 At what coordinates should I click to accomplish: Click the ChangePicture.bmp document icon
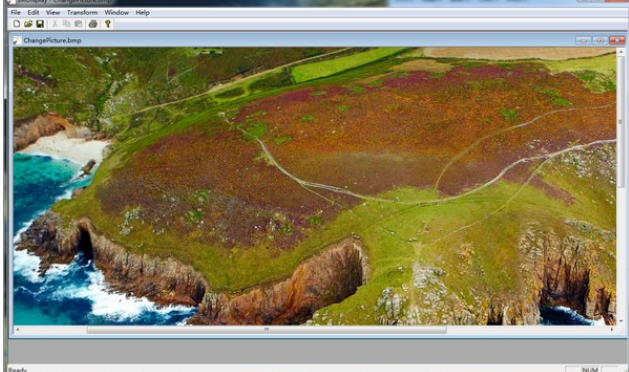point(17,40)
